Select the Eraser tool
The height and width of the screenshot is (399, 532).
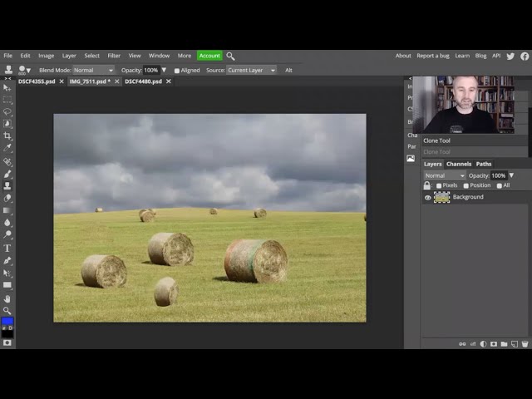7,198
